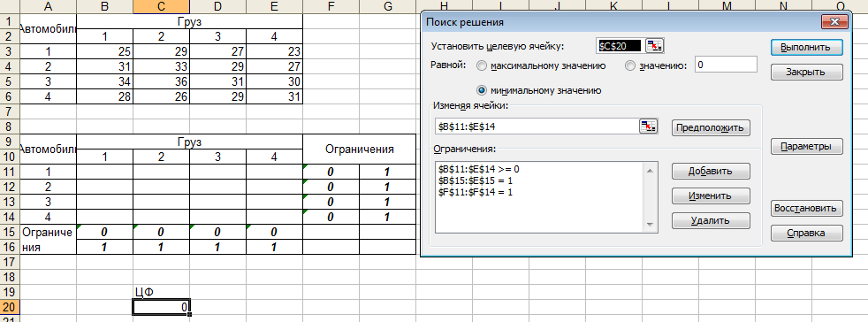This screenshot has width=868, height=322.
Task: Click the Предположить button
Action: tap(711, 127)
